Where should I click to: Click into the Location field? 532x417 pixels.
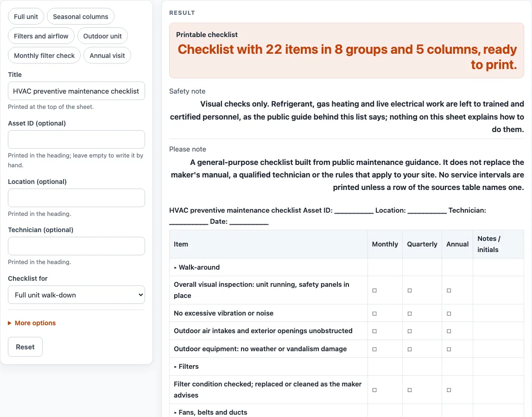(x=76, y=198)
